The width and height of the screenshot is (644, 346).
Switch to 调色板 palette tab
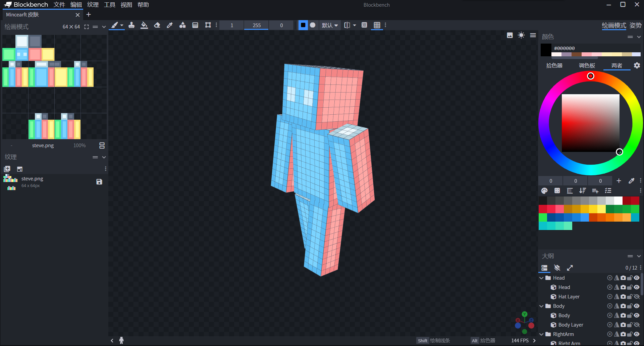pos(587,65)
